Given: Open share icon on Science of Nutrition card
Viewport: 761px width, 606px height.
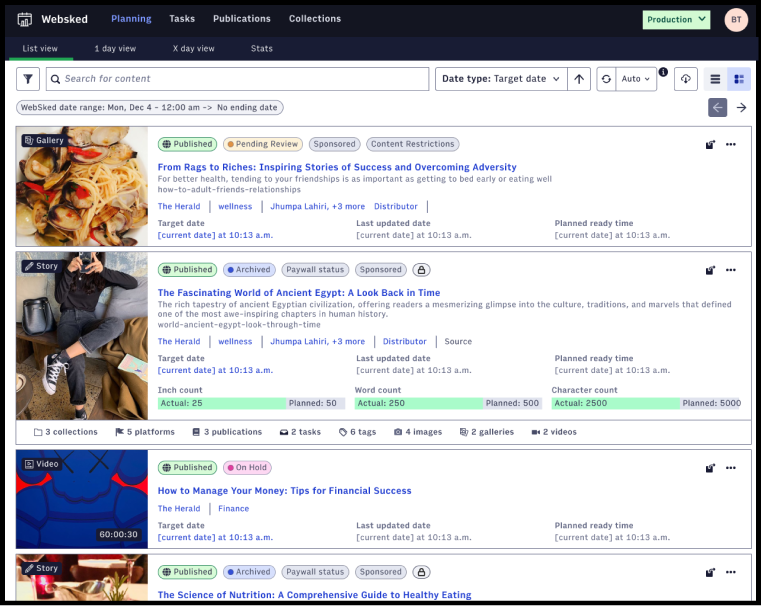Looking at the screenshot, I should pyautogui.click(x=710, y=573).
